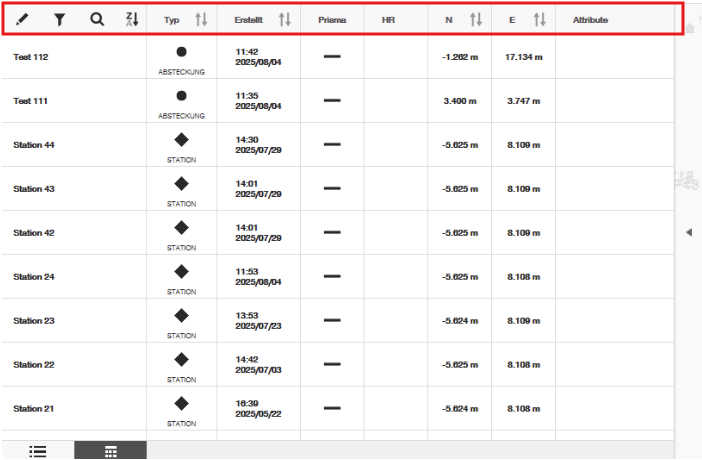The image size is (702, 460).
Task: Click the magnifying glass search icon
Action: pyautogui.click(x=96, y=19)
